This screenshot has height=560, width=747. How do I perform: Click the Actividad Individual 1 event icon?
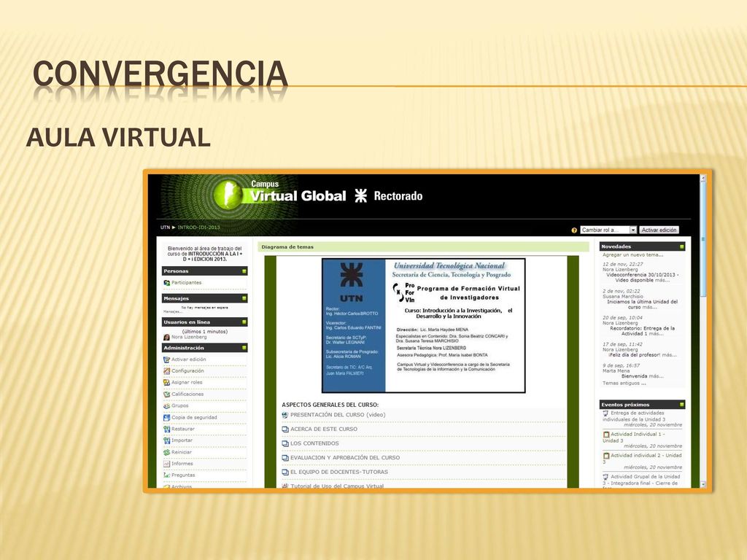tap(606, 435)
